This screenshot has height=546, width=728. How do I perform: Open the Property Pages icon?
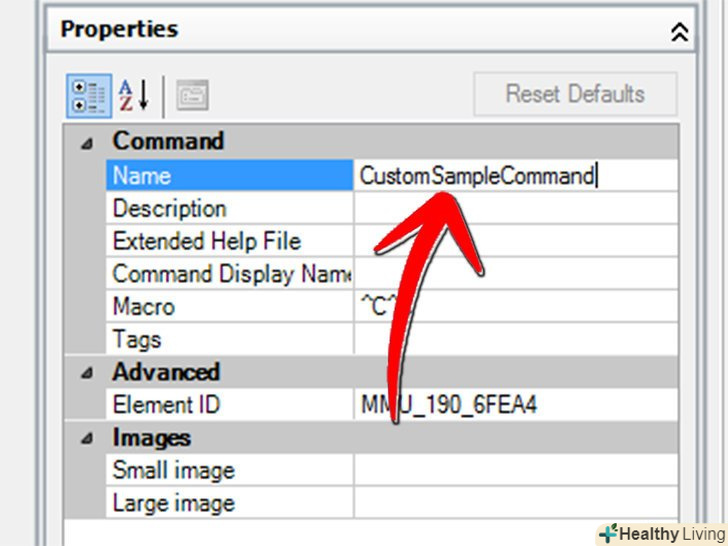tap(192, 95)
